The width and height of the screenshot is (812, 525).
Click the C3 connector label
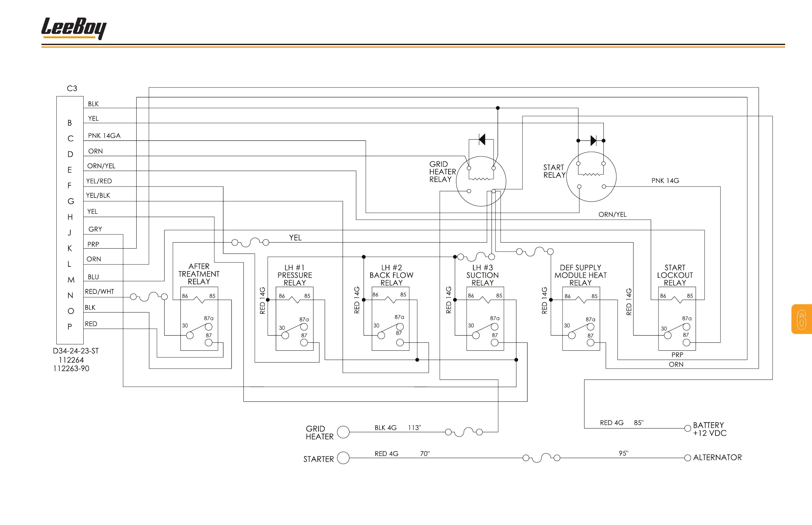point(72,88)
